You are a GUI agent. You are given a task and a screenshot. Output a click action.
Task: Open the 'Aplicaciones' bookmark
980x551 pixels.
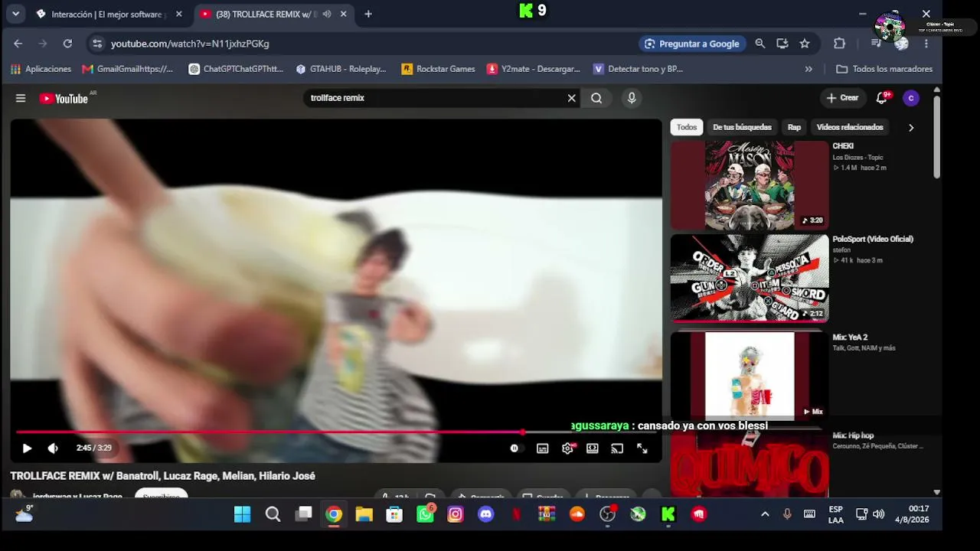pyautogui.click(x=41, y=69)
